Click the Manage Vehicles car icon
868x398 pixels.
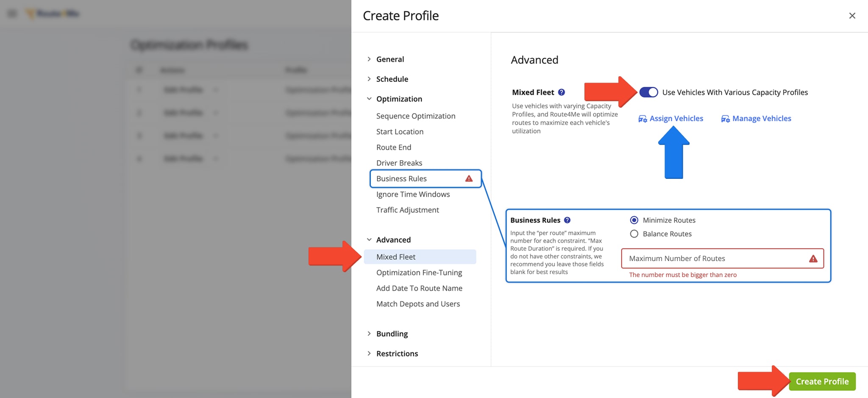point(725,119)
